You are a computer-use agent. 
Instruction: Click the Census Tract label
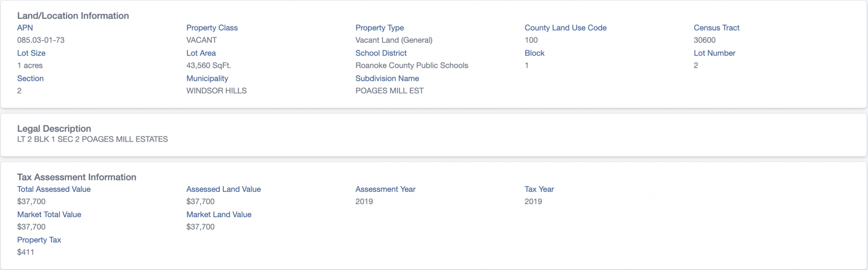tap(717, 28)
